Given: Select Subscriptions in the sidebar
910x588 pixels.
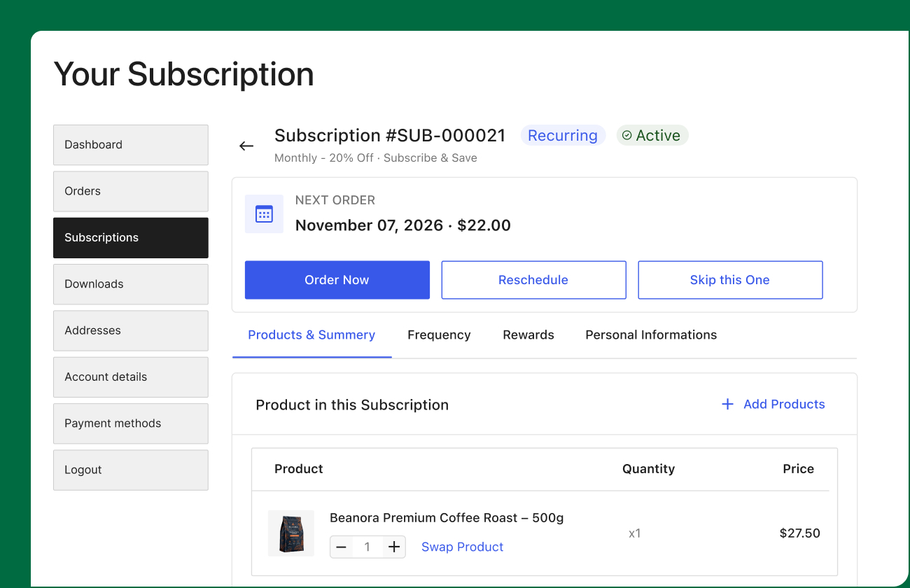Looking at the screenshot, I should (131, 238).
